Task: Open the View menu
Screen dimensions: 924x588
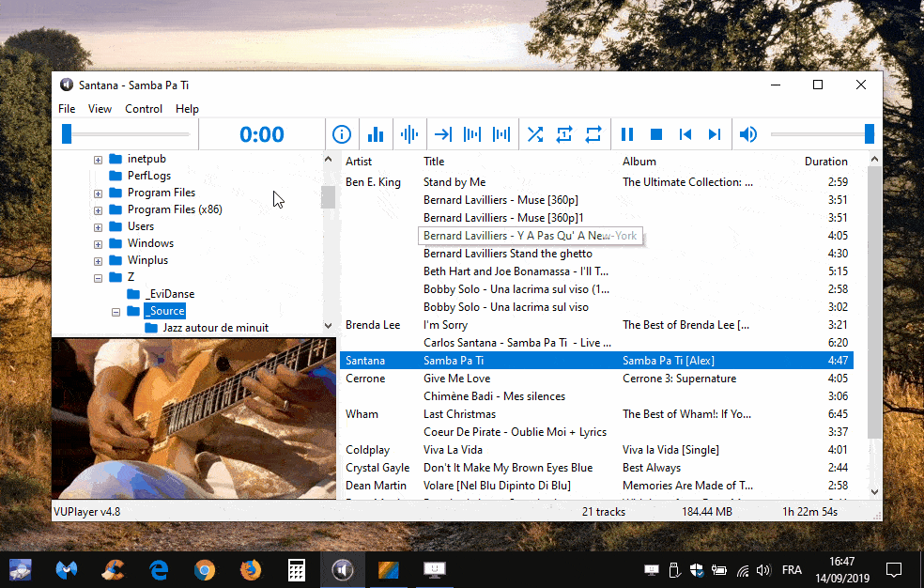Action: click(100, 109)
